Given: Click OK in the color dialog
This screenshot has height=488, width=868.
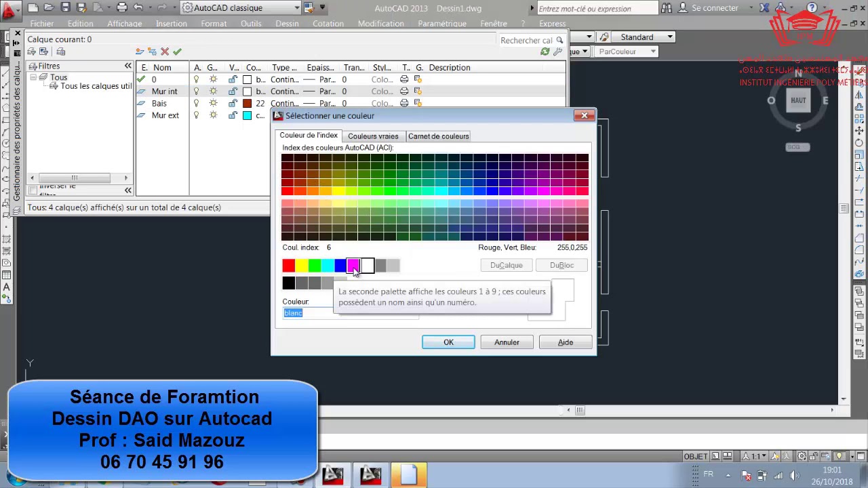Looking at the screenshot, I should pos(448,342).
